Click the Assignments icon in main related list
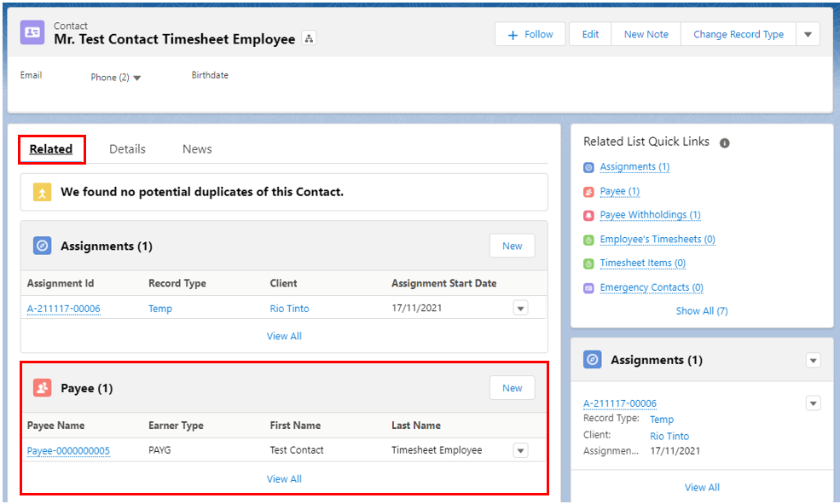Screen dimensions: 840x504 pos(43,246)
